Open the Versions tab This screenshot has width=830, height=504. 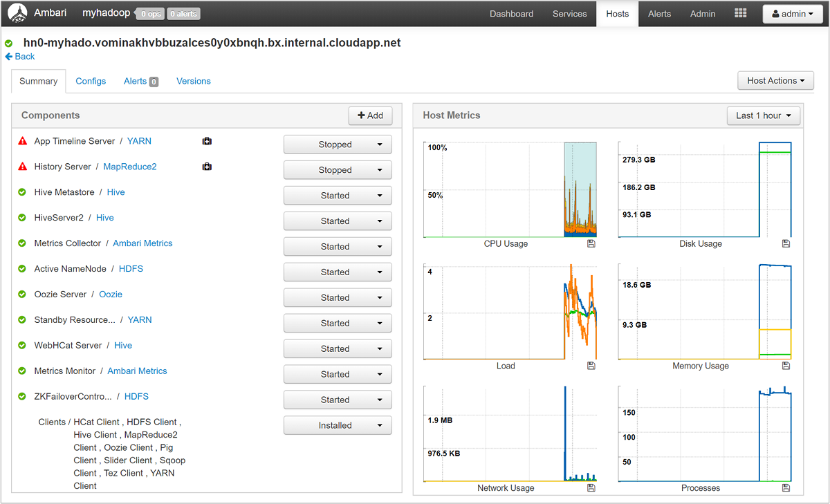point(194,81)
